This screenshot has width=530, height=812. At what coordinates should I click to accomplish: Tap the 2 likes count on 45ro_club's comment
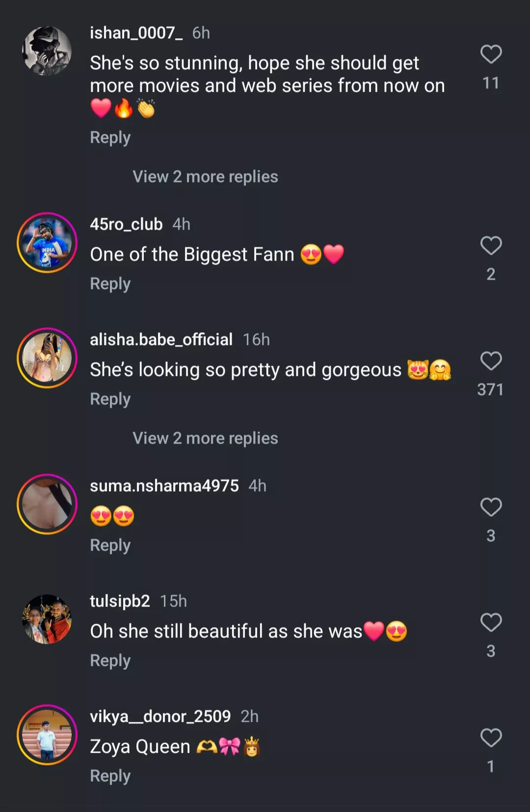(491, 275)
